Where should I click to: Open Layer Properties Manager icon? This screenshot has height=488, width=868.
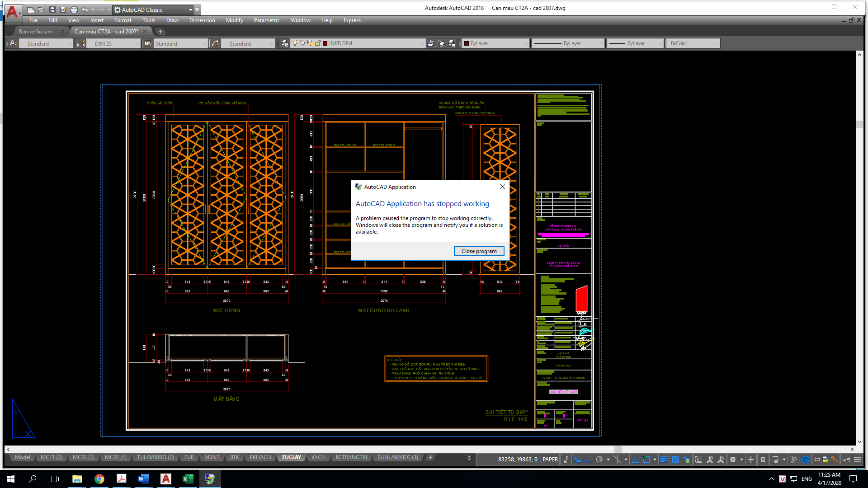point(285,43)
